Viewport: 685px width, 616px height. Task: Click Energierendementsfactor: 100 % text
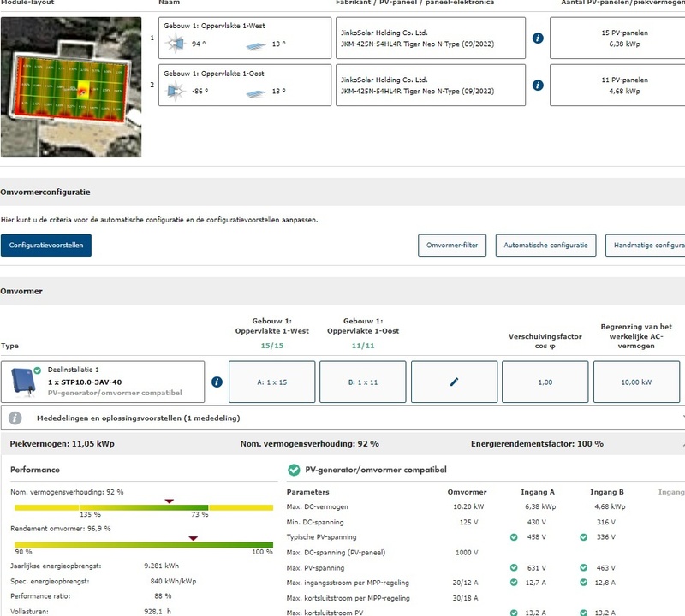pos(537,443)
